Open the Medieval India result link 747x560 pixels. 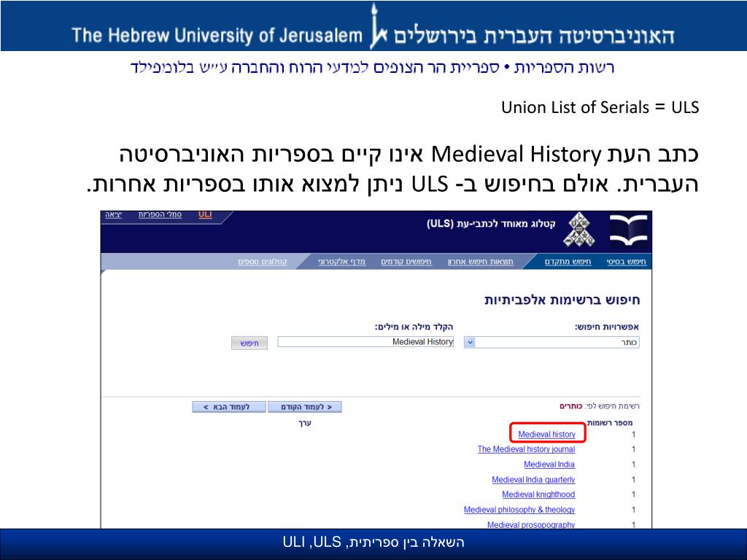pos(549,464)
